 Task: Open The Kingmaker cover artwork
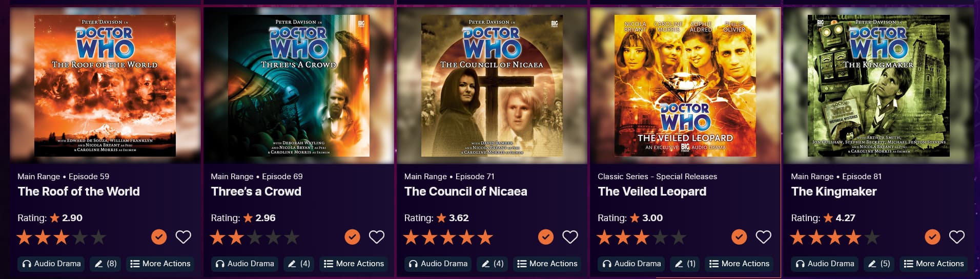click(x=879, y=85)
